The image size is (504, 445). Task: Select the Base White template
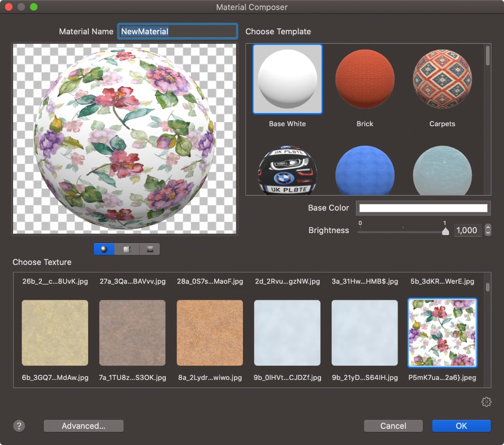coord(287,79)
